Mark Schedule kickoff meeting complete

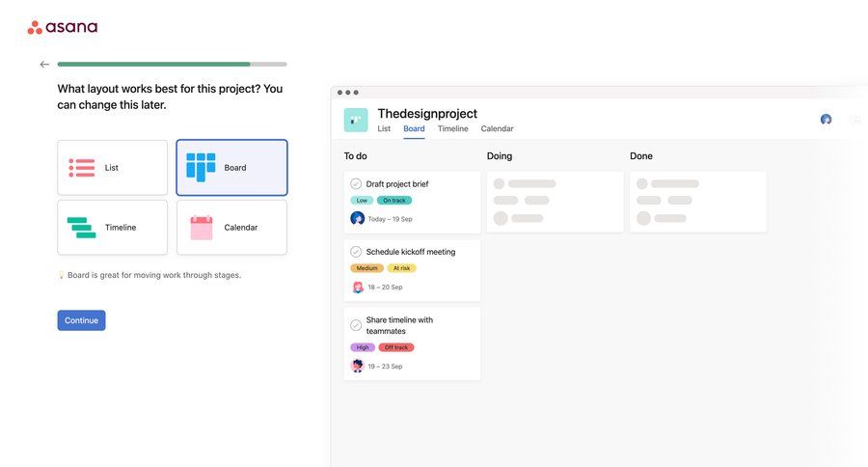(356, 252)
